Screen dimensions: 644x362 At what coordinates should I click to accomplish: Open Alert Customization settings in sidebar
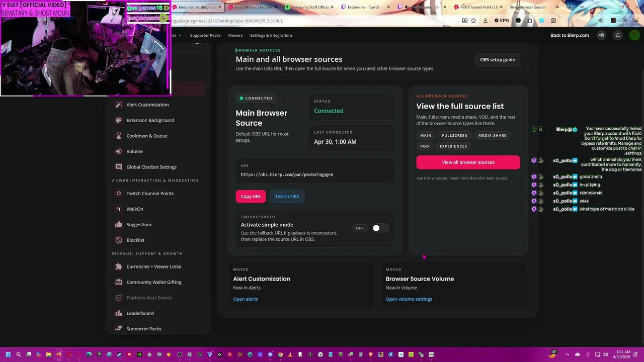tap(147, 105)
